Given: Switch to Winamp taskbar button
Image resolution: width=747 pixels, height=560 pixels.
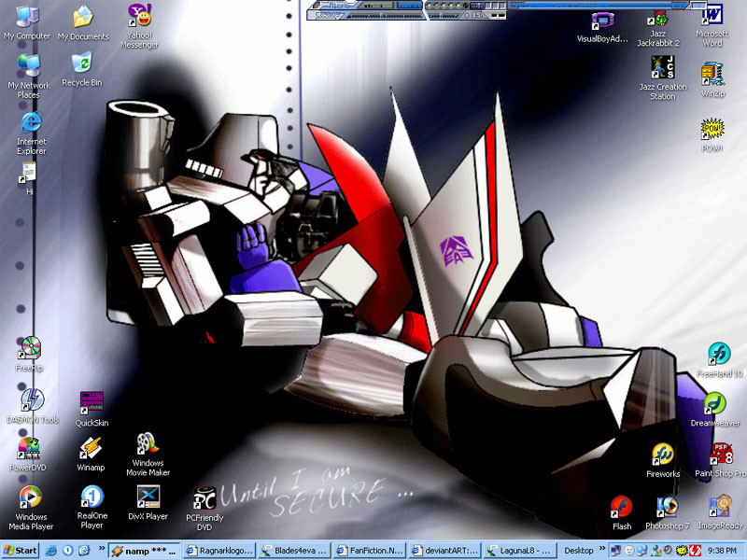Looking at the screenshot, I should 145,551.
